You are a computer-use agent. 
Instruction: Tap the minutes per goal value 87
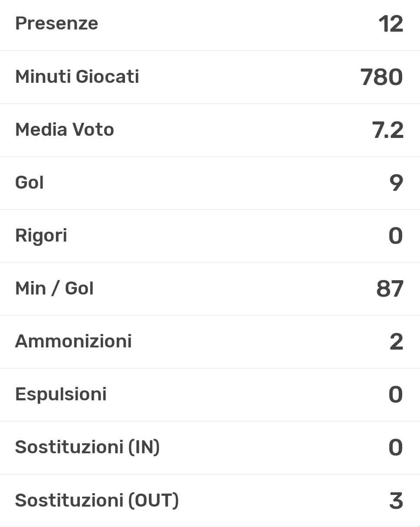[x=390, y=289]
